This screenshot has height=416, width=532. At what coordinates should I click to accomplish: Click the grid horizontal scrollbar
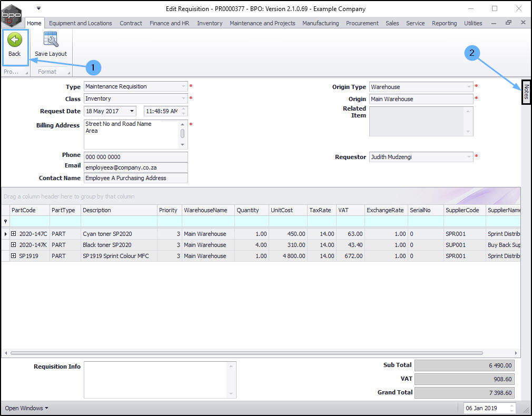coord(247,353)
